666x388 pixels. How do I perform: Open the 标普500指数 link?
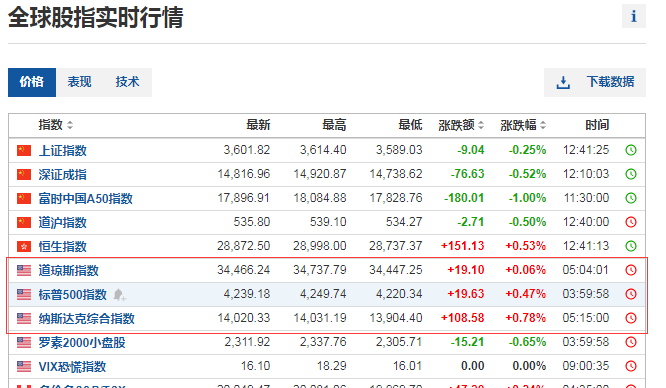pyautogui.click(x=72, y=295)
